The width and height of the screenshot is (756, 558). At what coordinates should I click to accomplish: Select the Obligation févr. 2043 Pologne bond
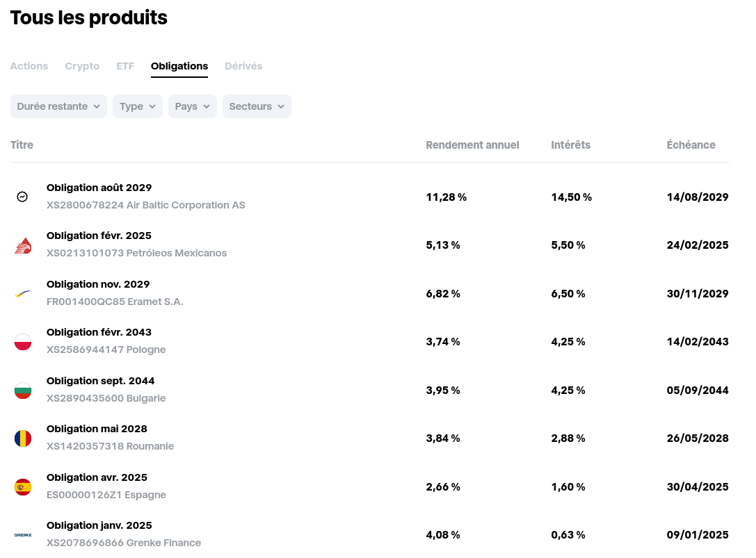click(x=99, y=332)
